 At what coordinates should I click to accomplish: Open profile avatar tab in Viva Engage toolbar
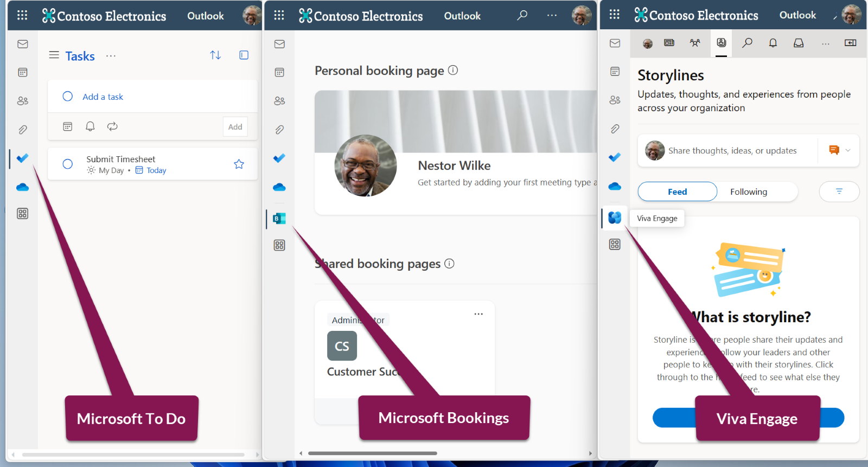pyautogui.click(x=648, y=43)
